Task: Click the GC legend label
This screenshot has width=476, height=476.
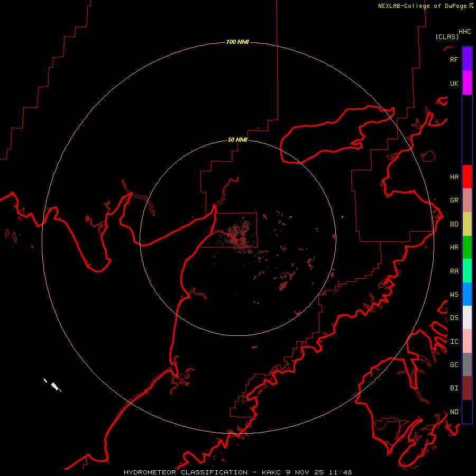Action: [454, 364]
